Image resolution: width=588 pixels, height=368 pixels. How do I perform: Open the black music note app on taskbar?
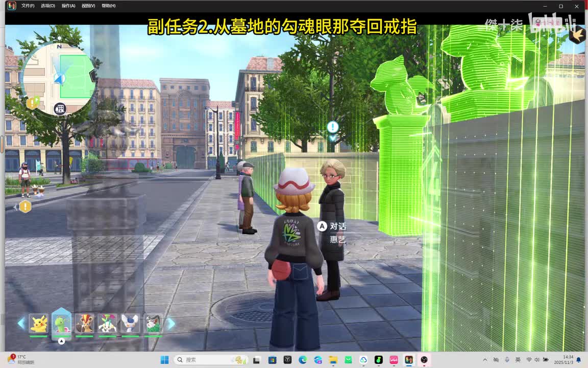pyautogui.click(x=379, y=360)
